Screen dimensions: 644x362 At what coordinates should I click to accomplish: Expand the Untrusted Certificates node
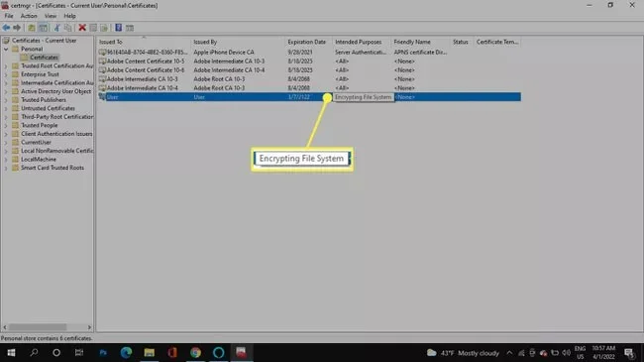6,108
